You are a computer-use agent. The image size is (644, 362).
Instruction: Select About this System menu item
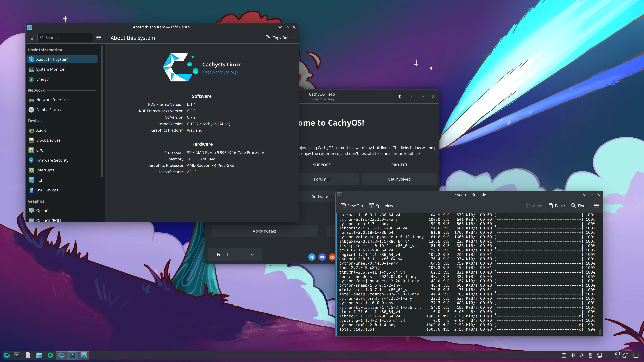pos(52,59)
